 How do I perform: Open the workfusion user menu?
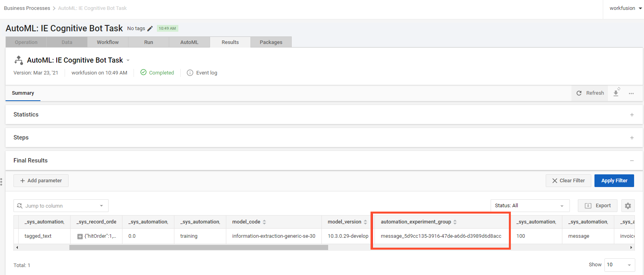click(x=625, y=8)
